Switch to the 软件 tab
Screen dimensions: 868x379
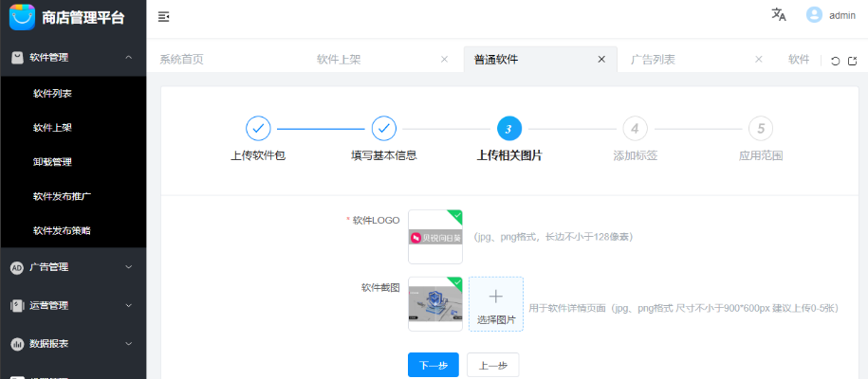point(799,59)
